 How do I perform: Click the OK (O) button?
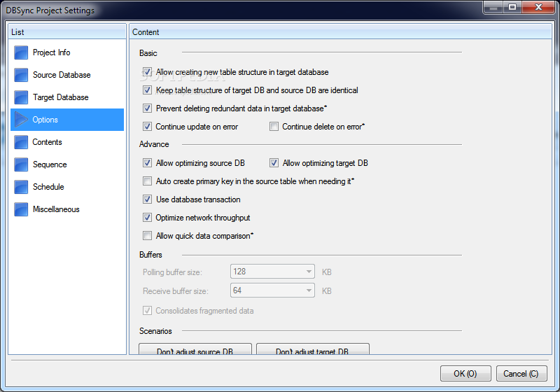(x=465, y=373)
